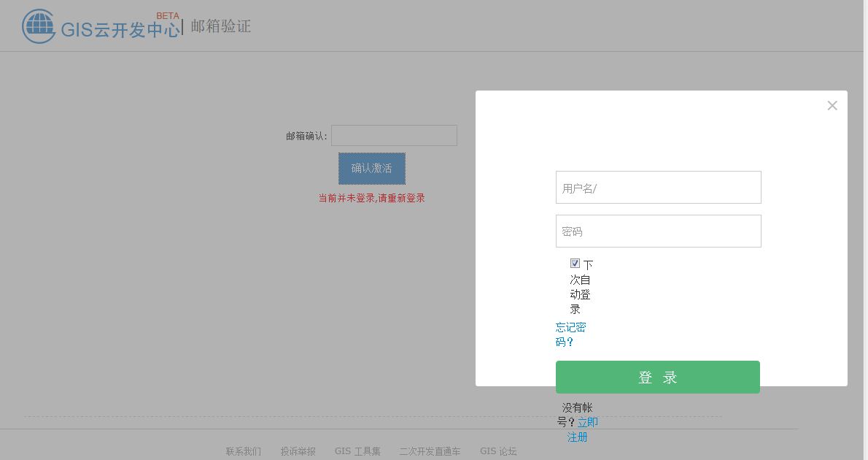868x460 pixels.
Task: Click the 当前并未登录 warning message
Action: point(371,197)
